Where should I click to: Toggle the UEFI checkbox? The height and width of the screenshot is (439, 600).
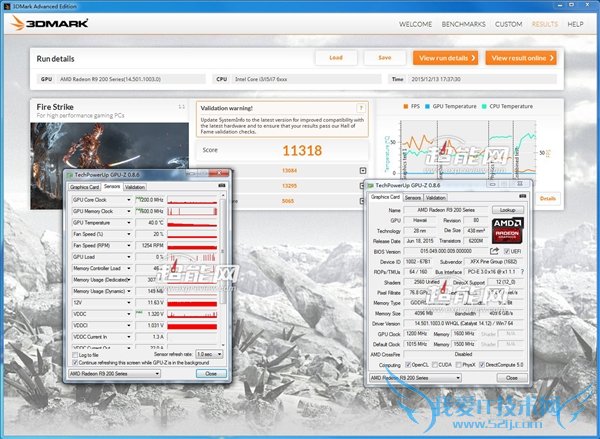[x=507, y=251]
